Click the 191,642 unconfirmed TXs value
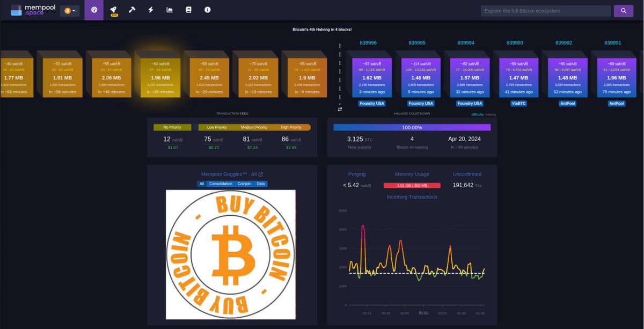Screen dimensions: 644x329 (466, 185)
